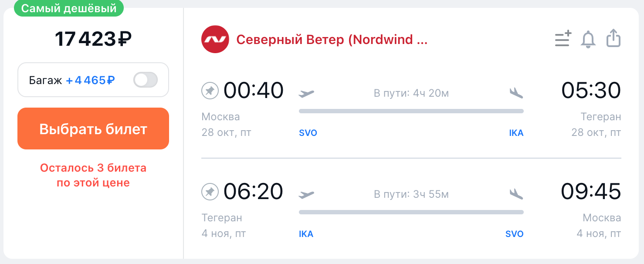Click the return takeoff plane icon
644x264 pixels.
click(306, 194)
